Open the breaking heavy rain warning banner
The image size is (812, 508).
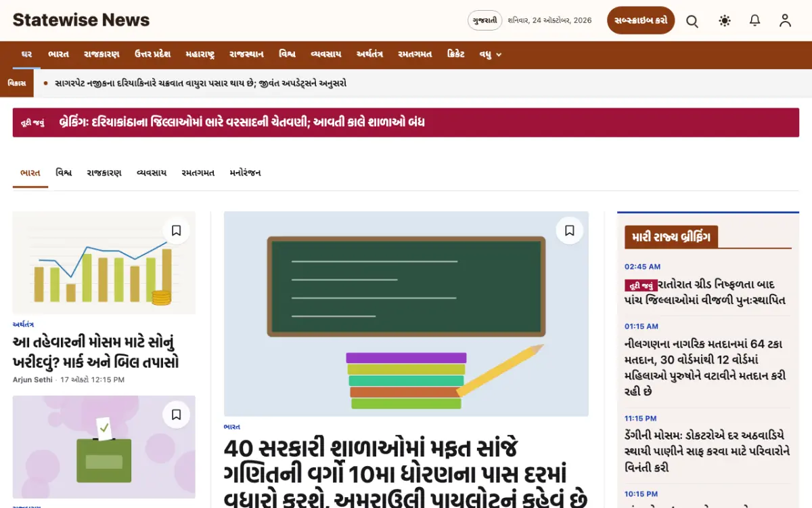[x=406, y=123]
